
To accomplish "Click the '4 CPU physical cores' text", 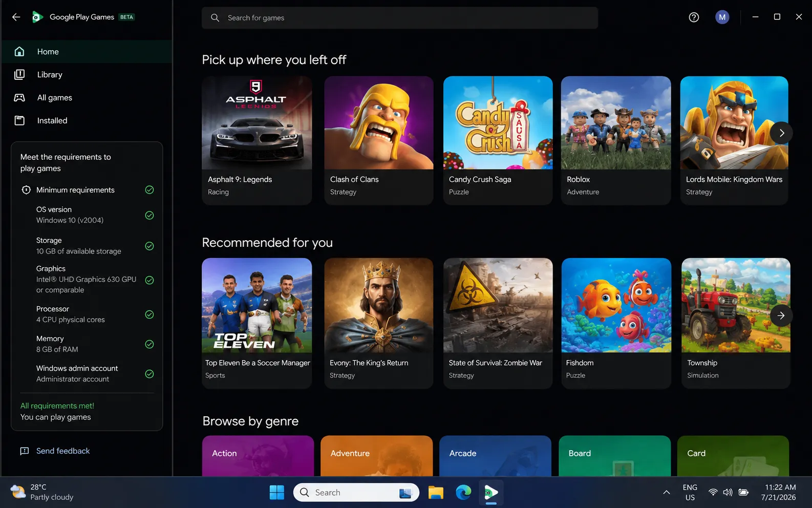I will (x=71, y=320).
